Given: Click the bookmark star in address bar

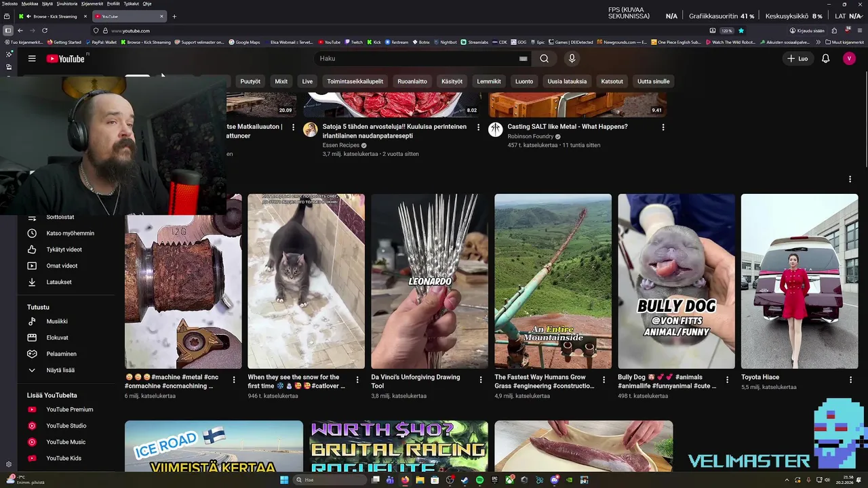Looking at the screenshot, I should (x=741, y=30).
